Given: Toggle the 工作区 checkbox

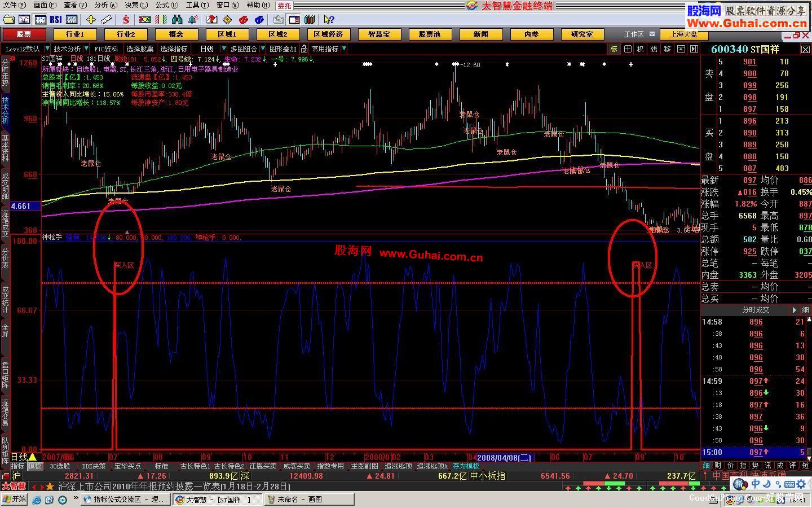Looking at the screenshot, I should pos(652,34).
